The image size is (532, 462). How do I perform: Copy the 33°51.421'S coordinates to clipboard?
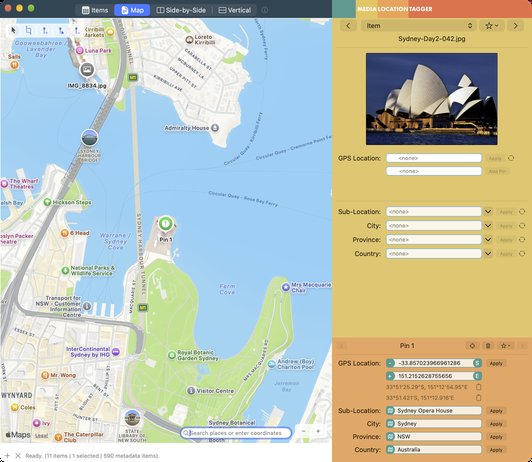(478, 398)
